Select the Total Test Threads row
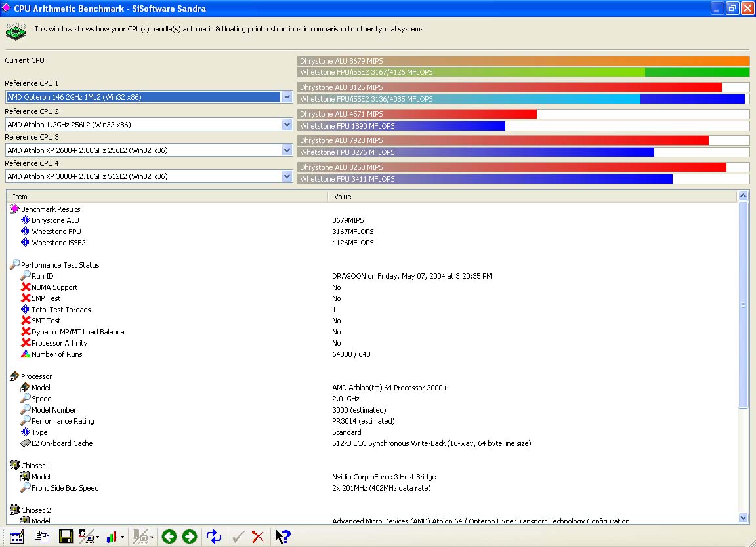 tap(372, 310)
